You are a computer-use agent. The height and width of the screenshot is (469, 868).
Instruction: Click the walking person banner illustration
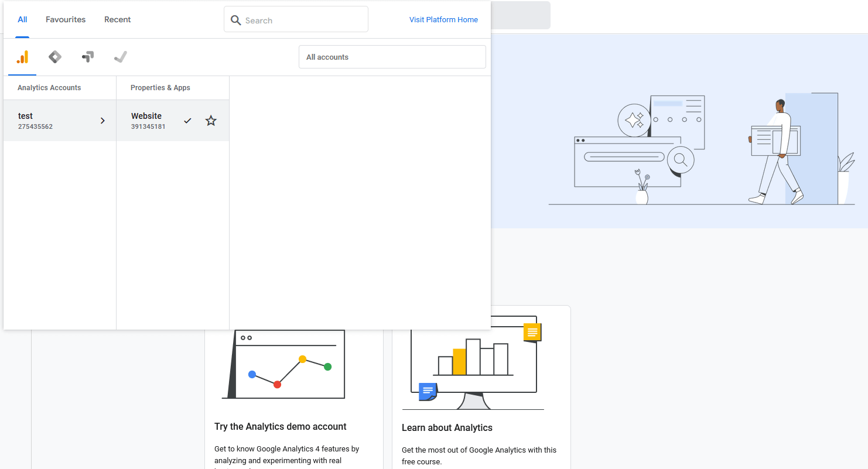775,152
